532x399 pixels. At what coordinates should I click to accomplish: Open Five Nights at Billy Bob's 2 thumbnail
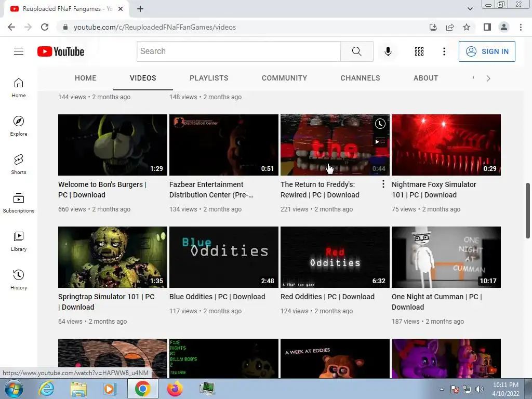[x=224, y=358]
